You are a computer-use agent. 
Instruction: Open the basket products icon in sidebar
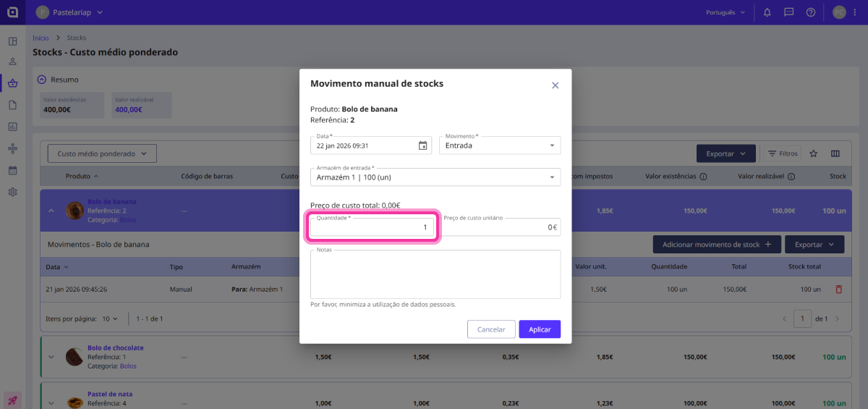(x=12, y=83)
